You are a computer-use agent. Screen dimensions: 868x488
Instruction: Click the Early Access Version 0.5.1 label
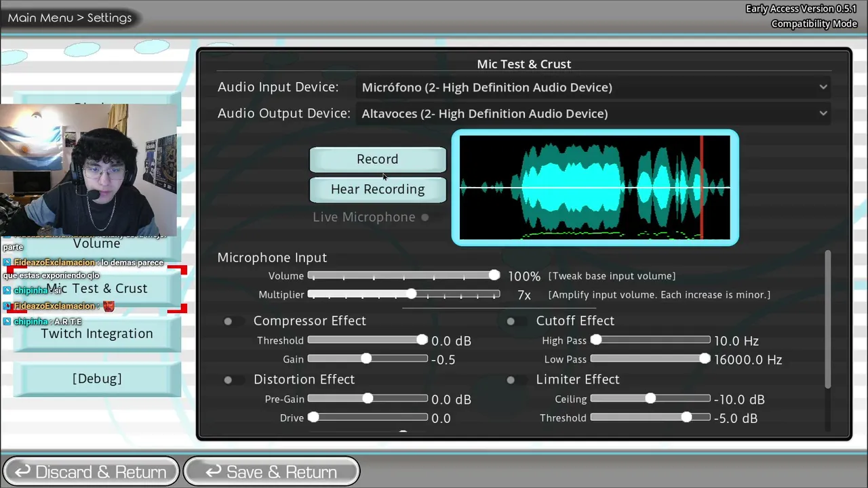coord(802,9)
